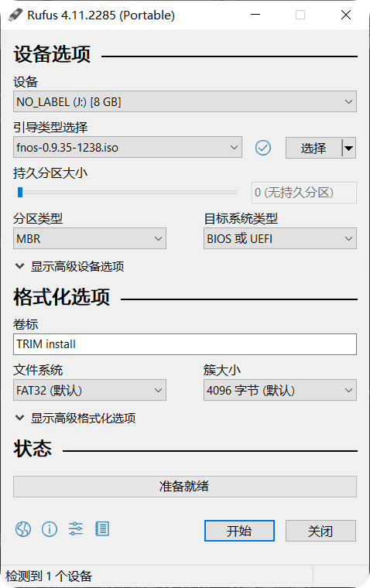
Task: Click the 开始 button
Action: coord(239,531)
